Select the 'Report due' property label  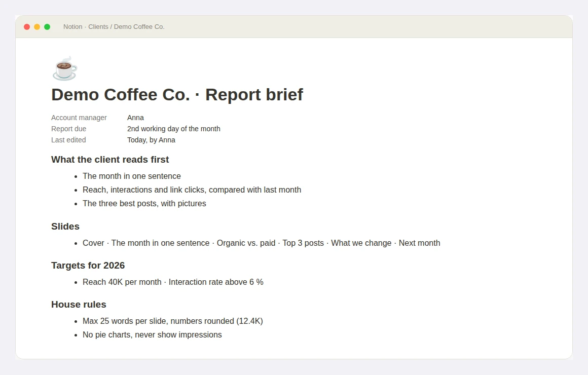coord(68,129)
